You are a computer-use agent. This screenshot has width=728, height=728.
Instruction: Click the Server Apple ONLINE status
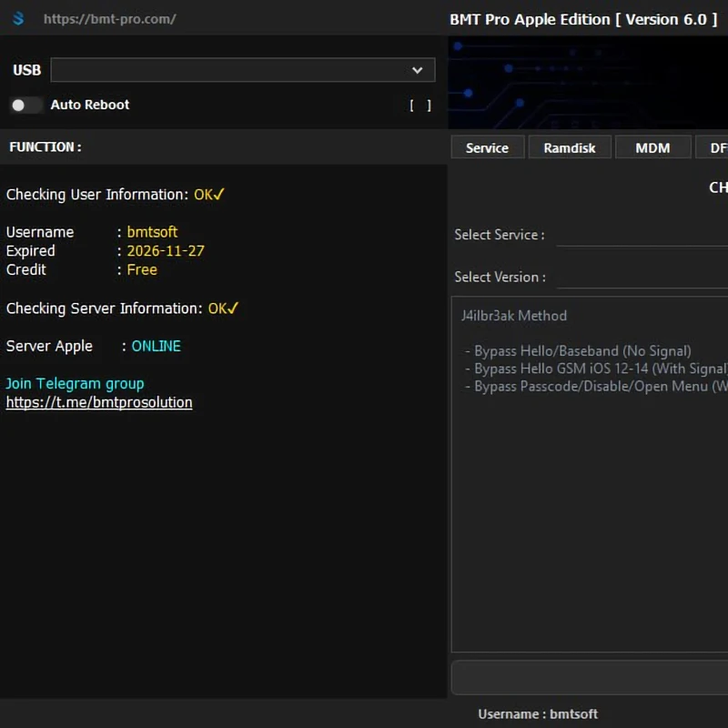[156, 346]
